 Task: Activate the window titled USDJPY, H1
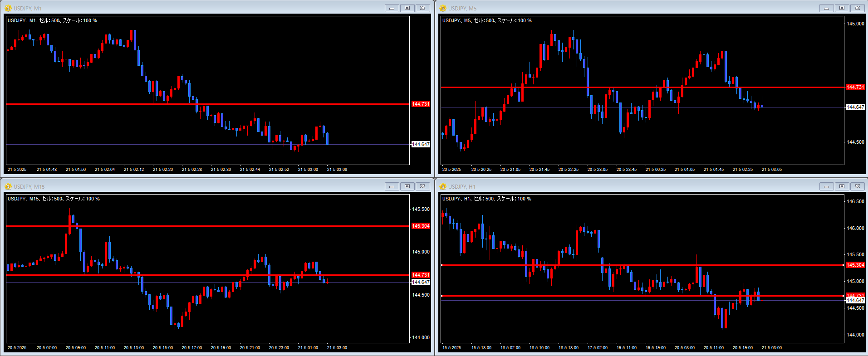(x=462, y=186)
